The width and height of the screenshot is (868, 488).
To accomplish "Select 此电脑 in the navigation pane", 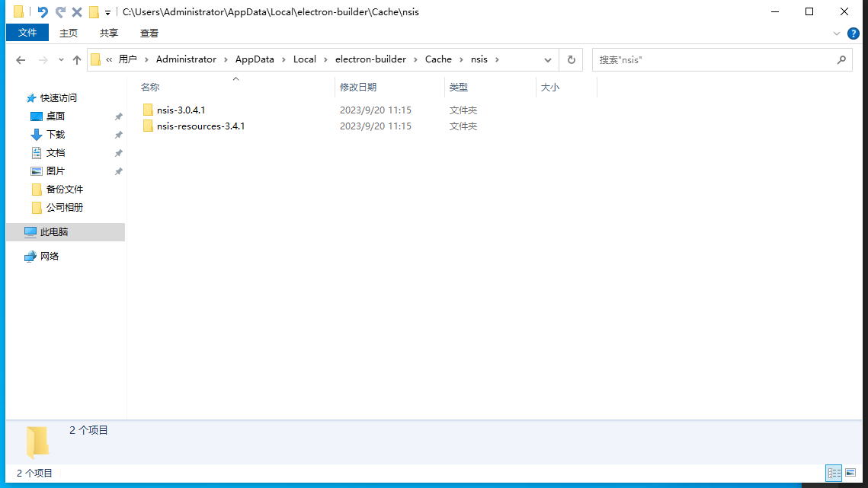I will pyautogui.click(x=54, y=232).
